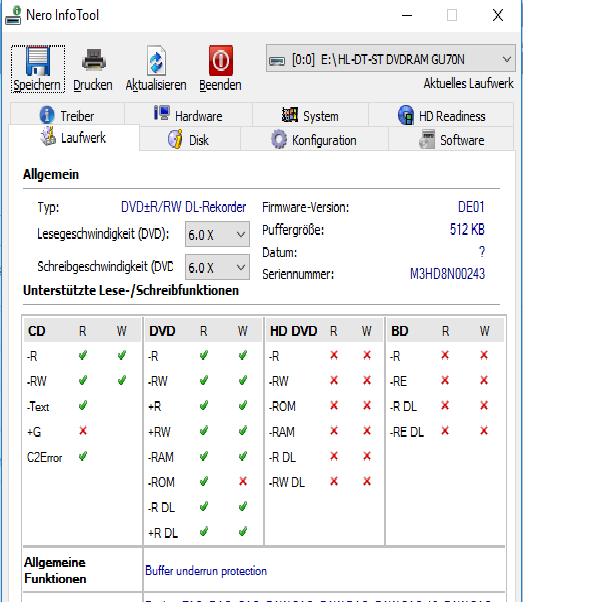Click the green check for CD C2Error
The width and height of the screenshot is (600, 602).
pos(83,456)
